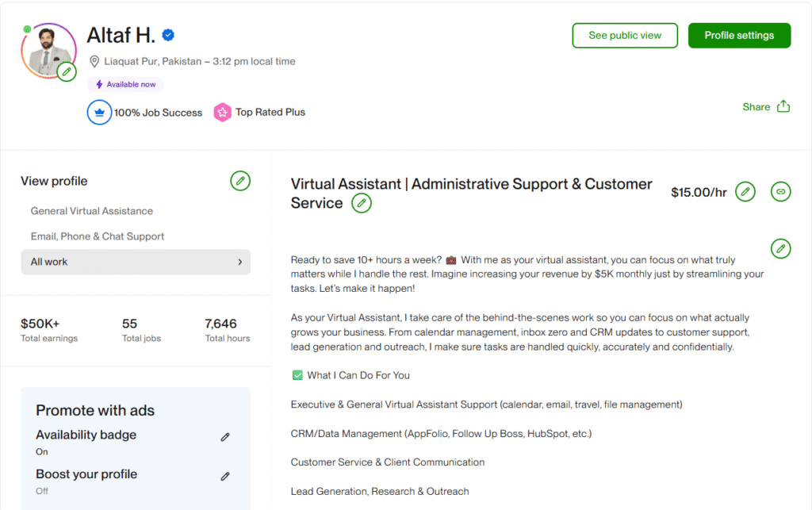Click the pencil icon on profile photo
Screen dimensions: 812x510
point(67,72)
